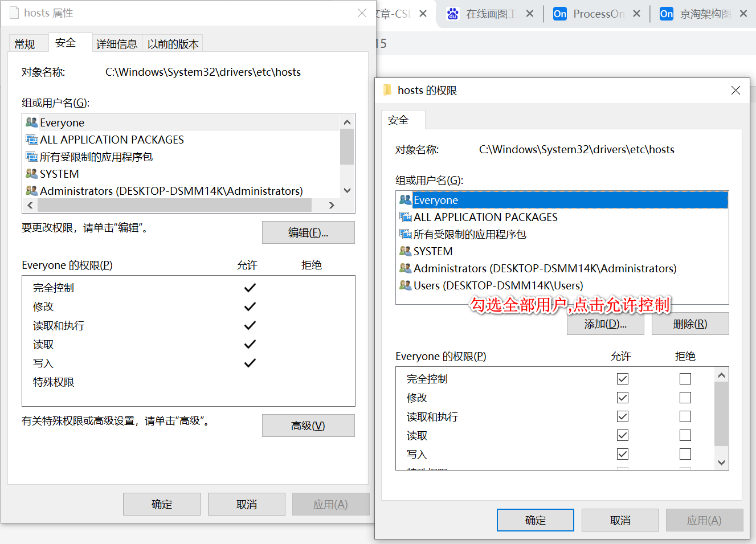Click 取消 in hosts 属性 dialog
756x544 pixels.
247,504
